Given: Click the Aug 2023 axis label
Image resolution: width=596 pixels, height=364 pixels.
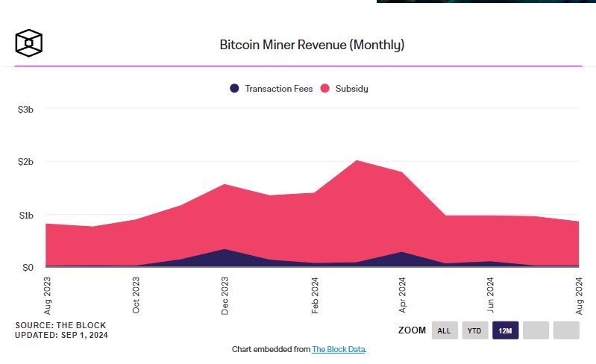Looking at the screenshot, I should (46, 296).
